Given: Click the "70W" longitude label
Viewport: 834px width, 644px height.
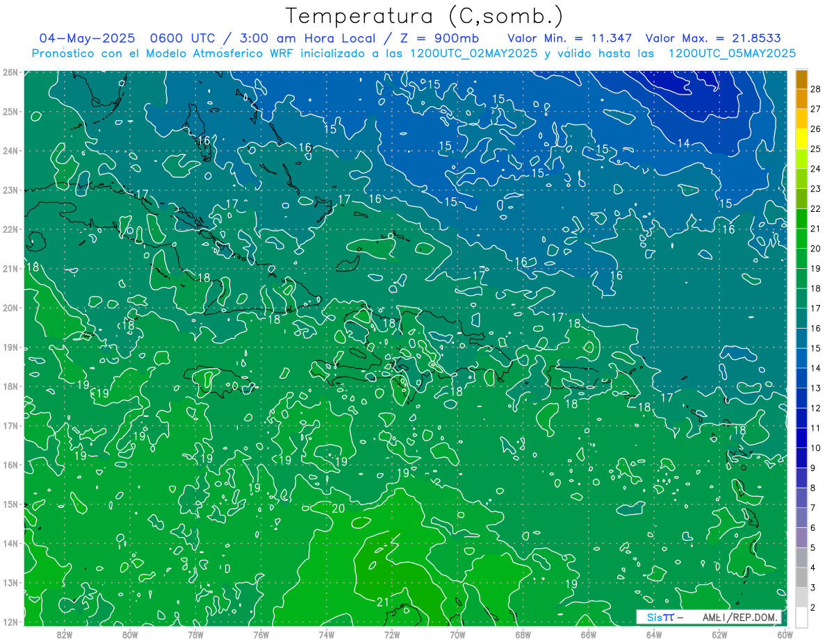Looking at the screenshot, I should coord(457,634).
